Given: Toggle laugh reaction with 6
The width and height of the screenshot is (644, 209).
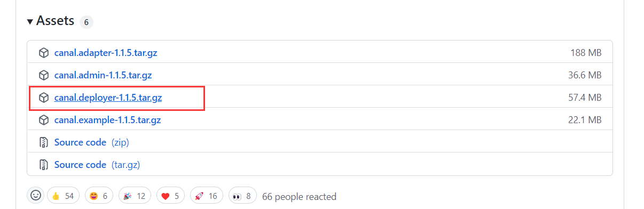Looking at the screenshot, I should tap(98, 196).
